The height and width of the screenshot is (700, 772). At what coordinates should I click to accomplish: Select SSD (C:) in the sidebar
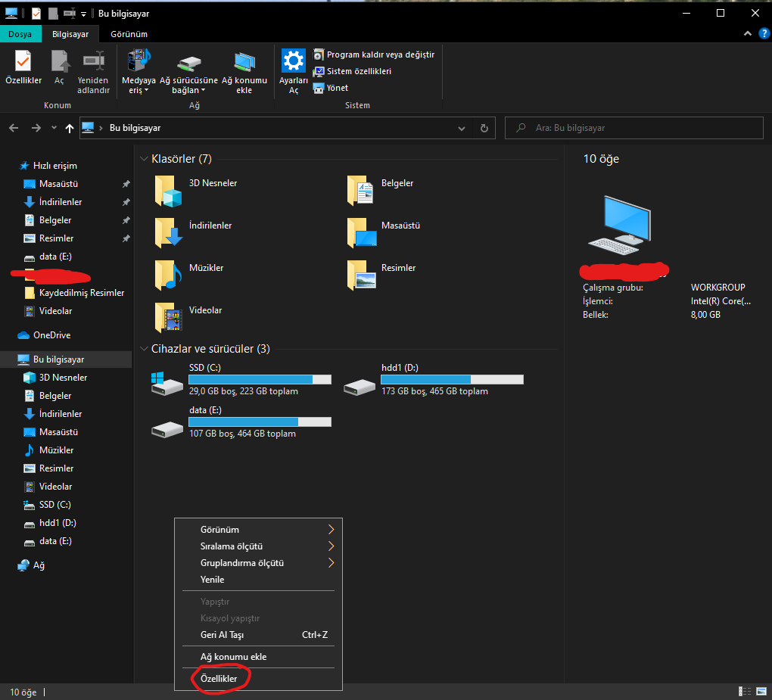47,505
